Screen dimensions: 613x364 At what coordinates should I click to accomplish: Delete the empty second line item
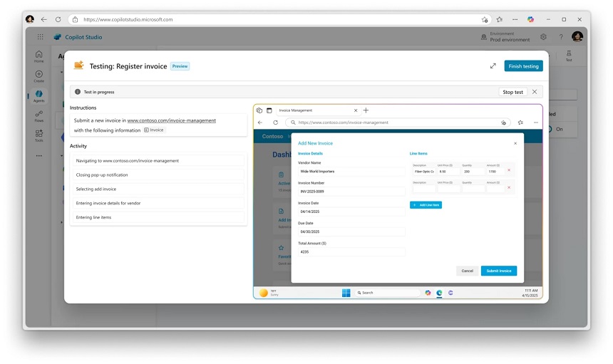click(x=509, y=187)
